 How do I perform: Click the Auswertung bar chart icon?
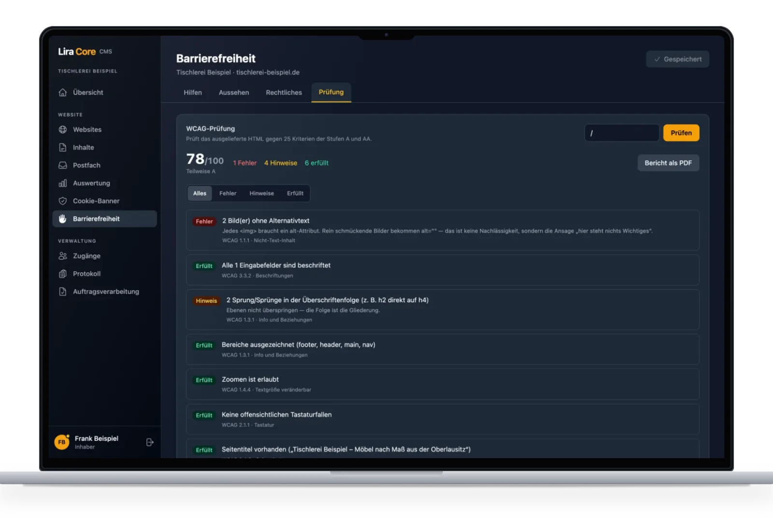pyautogui.click(x=63, y=183)
